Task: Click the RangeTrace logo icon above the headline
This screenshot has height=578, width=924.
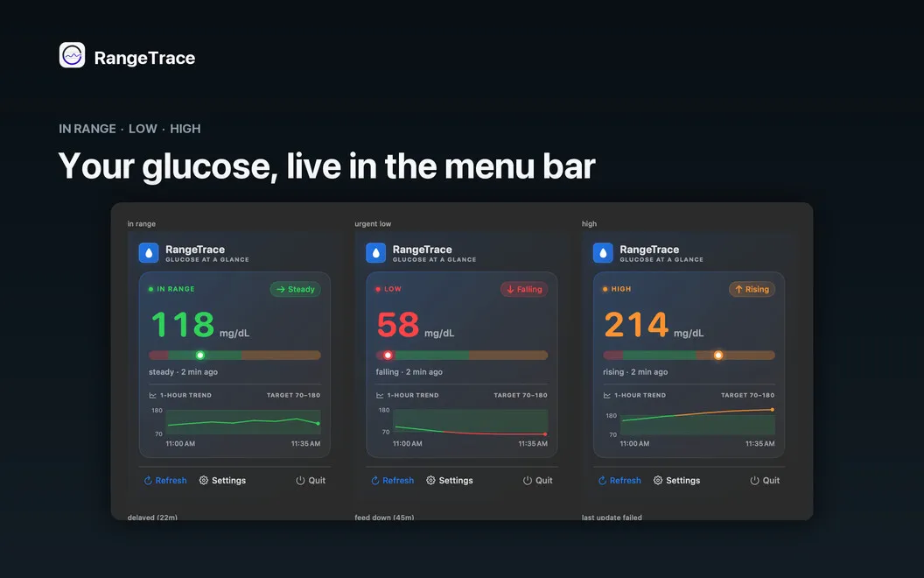Action: [72, 55]
